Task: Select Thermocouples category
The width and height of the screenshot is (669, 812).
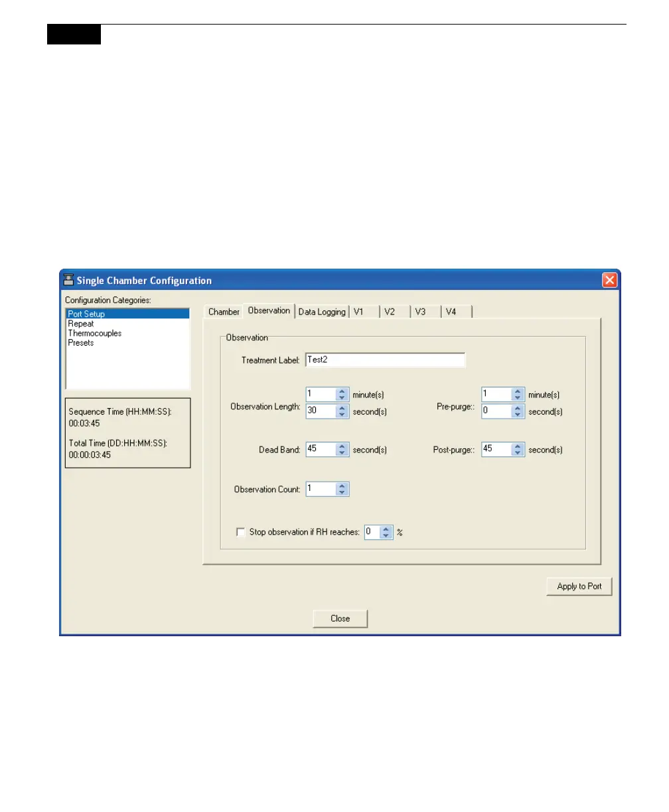Action: pos(127,333)
